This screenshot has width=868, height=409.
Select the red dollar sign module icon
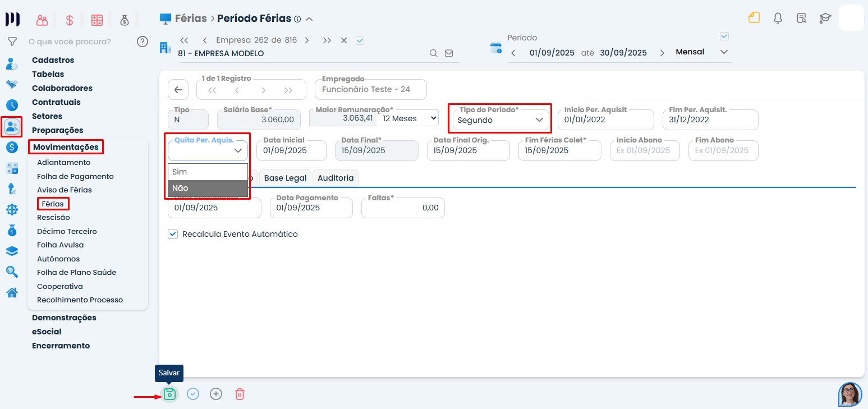point(70,20)
